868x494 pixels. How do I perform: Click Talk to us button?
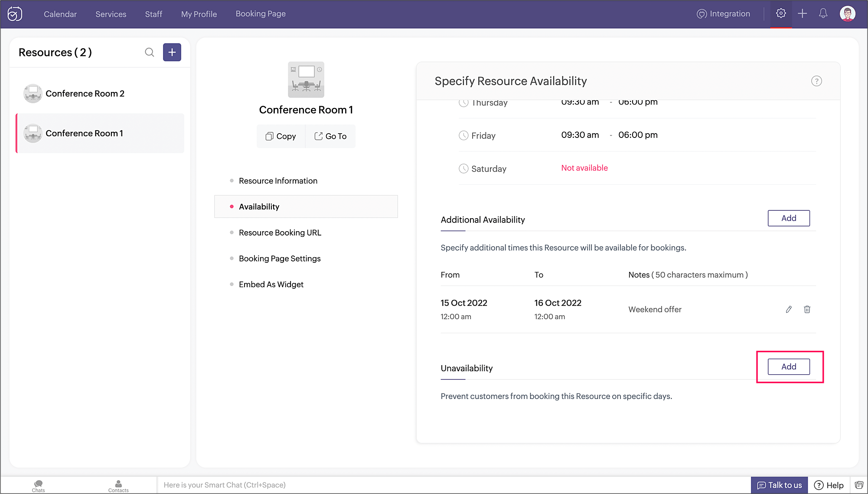click(x=780, y=485)
